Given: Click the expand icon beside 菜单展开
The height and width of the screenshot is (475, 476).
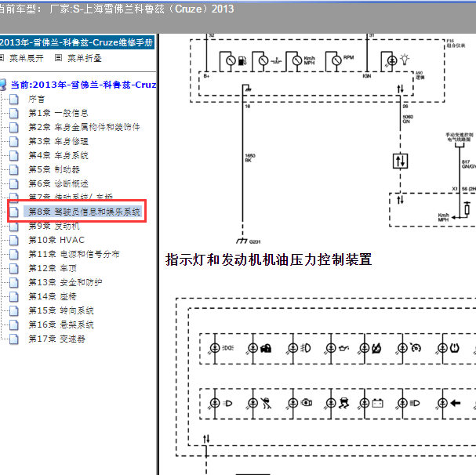Looking at the screenshot, I should (x=2, y=58).
